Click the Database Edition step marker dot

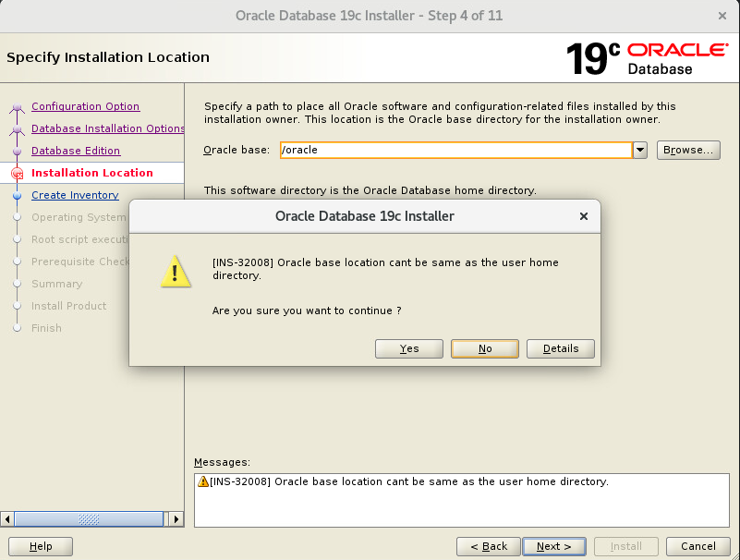click(17, 152)
